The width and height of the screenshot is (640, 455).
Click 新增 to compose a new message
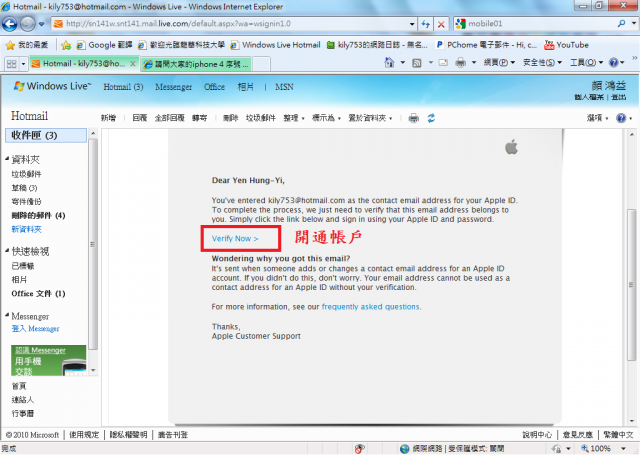click(108, 118)
